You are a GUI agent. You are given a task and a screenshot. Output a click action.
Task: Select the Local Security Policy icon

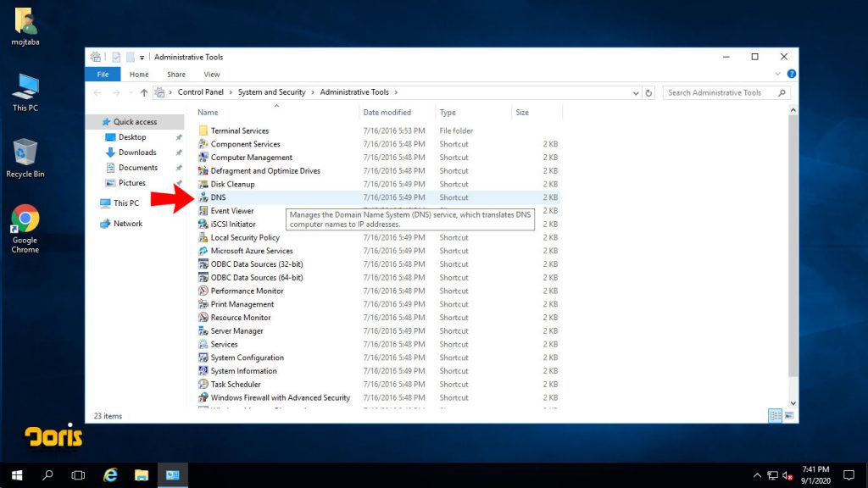(203, 237)
